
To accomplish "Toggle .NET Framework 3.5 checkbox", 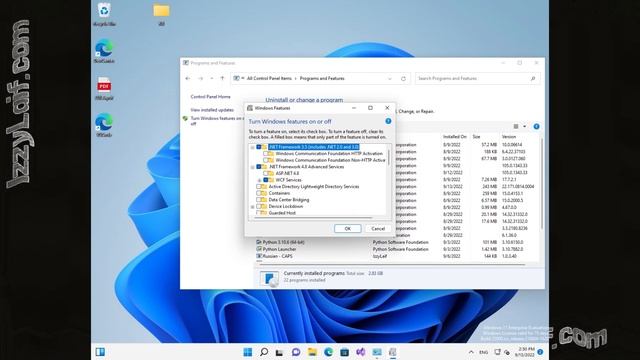I will point(259,147).
